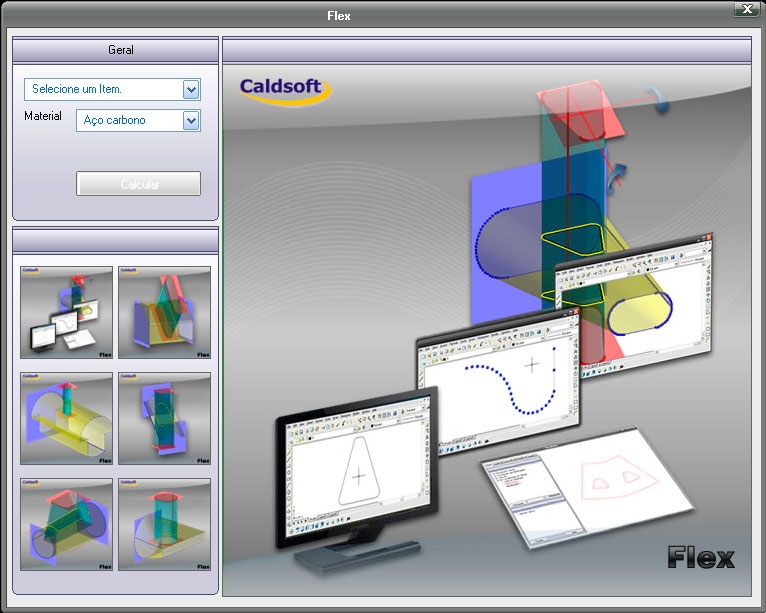Pick the middle-right thumbnail in the grid
This screenshot has height=613, width=766.
tap(165, 418)
